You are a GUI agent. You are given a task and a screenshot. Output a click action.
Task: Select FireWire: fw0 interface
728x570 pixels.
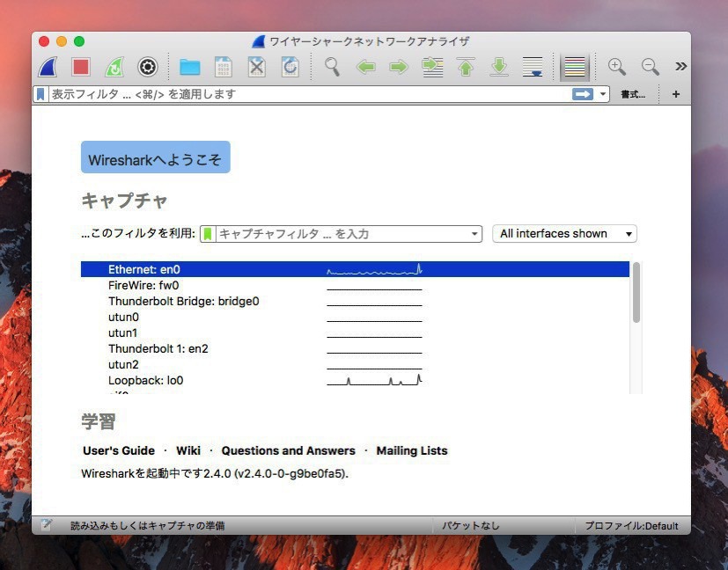tap(355, 285)
